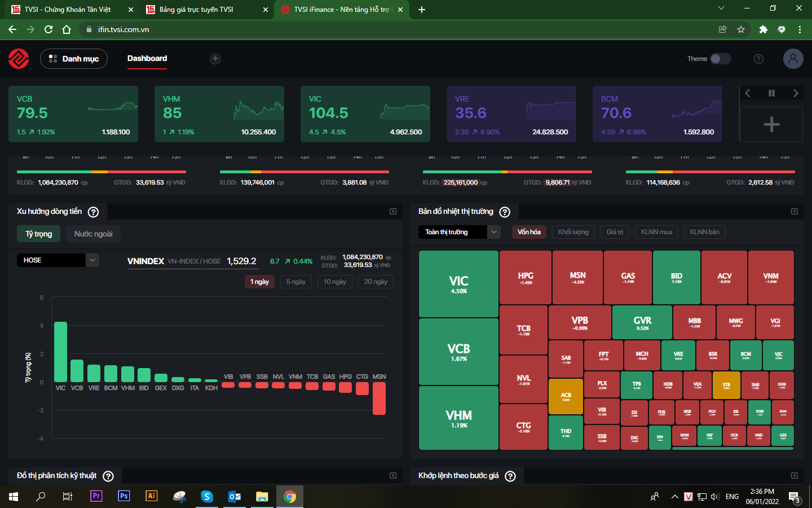
Task: Close the Đồ thị phân tích kỹ thuật panel
Action: click(x=393, y=476)
